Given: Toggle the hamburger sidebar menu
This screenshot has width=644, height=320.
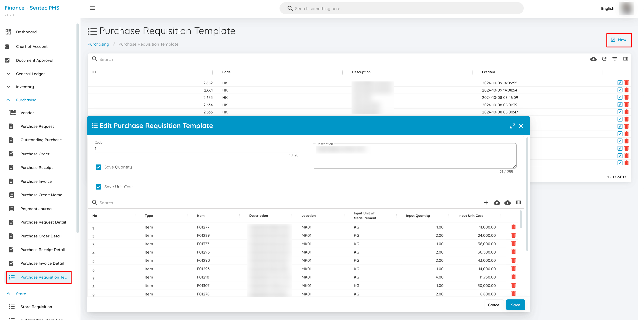Looking at the screenshot, I should click(x=92, y=8).
